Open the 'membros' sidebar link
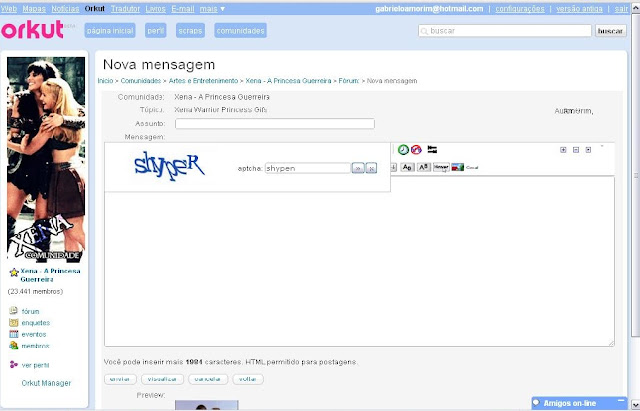The width and height of the screenshot is (640, 411). 36,346
